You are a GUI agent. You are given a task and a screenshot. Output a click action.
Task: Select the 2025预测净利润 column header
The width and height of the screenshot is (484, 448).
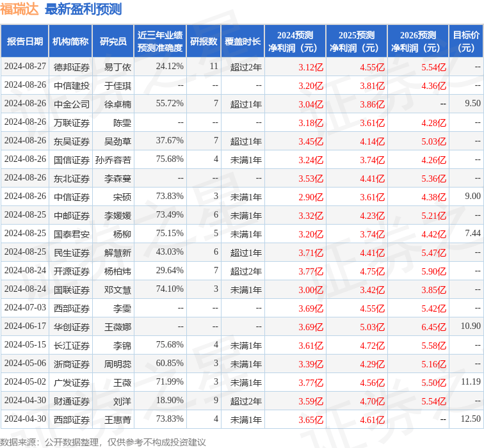pos(357,42)
